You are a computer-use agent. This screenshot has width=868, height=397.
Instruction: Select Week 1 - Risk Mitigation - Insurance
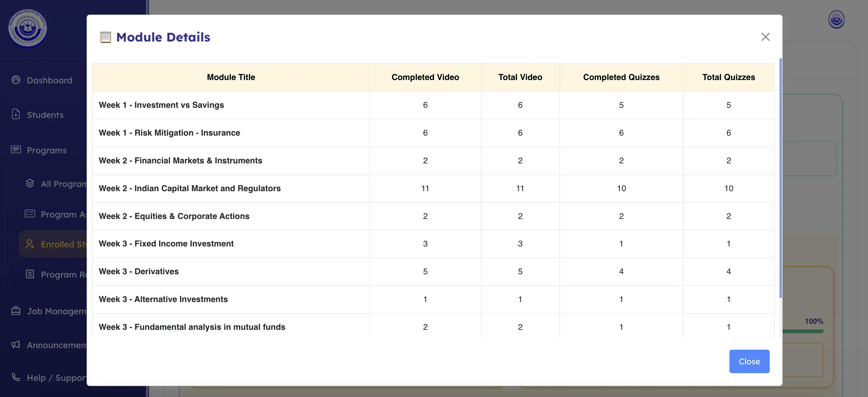pos(433,133)
